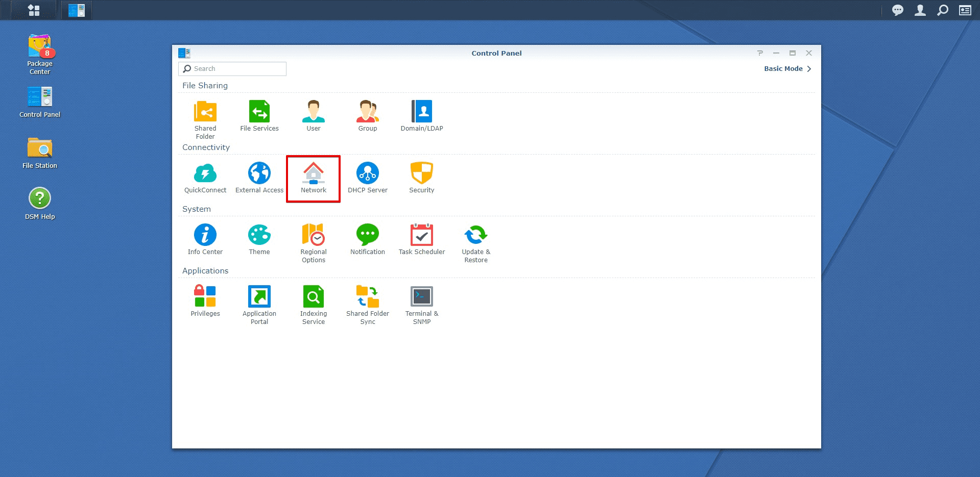Open the user account menu

pyautogui.click(x=920, y=10)
